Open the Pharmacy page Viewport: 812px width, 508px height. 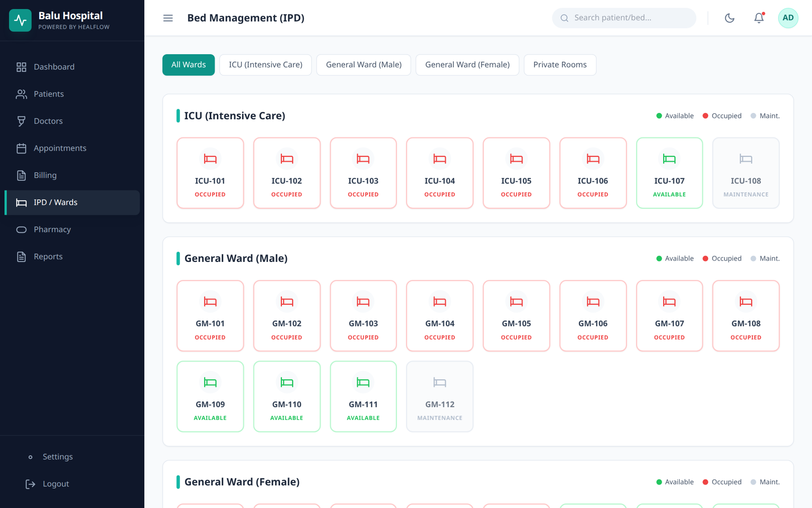tap(72, 229)
